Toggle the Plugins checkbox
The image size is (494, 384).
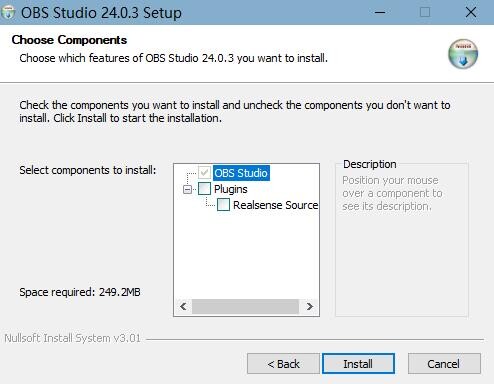(x=204, y=189)
